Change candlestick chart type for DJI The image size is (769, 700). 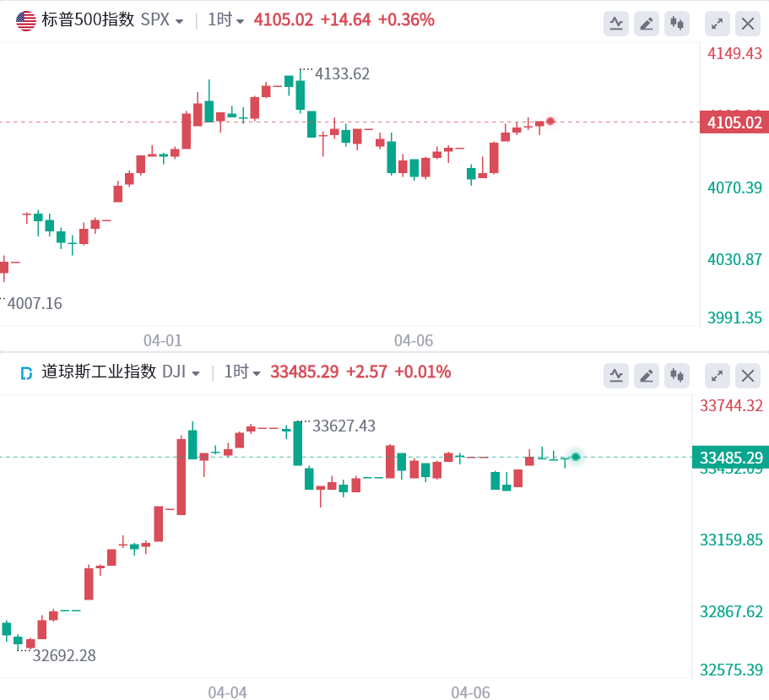coord(677,376)
